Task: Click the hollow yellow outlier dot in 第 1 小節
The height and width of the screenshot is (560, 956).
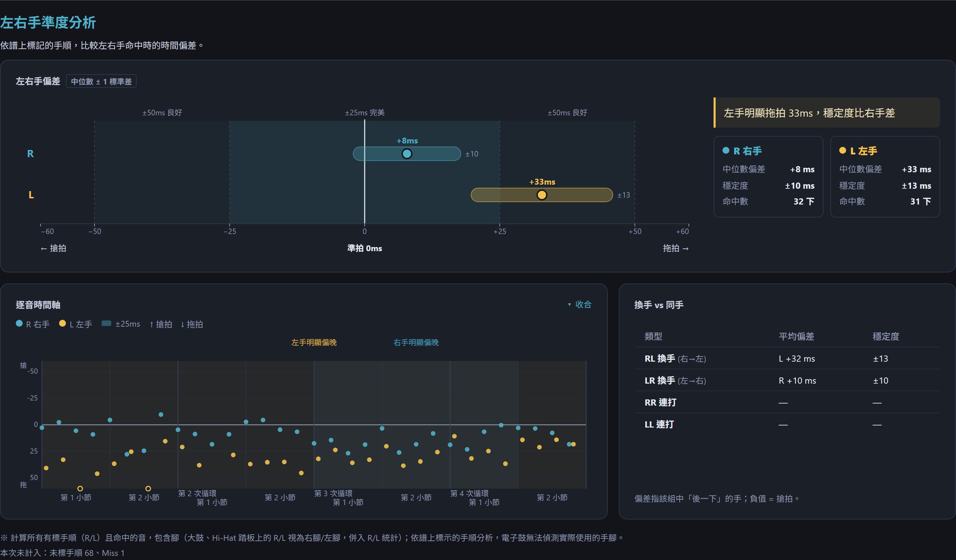Action: coord(80,488)
